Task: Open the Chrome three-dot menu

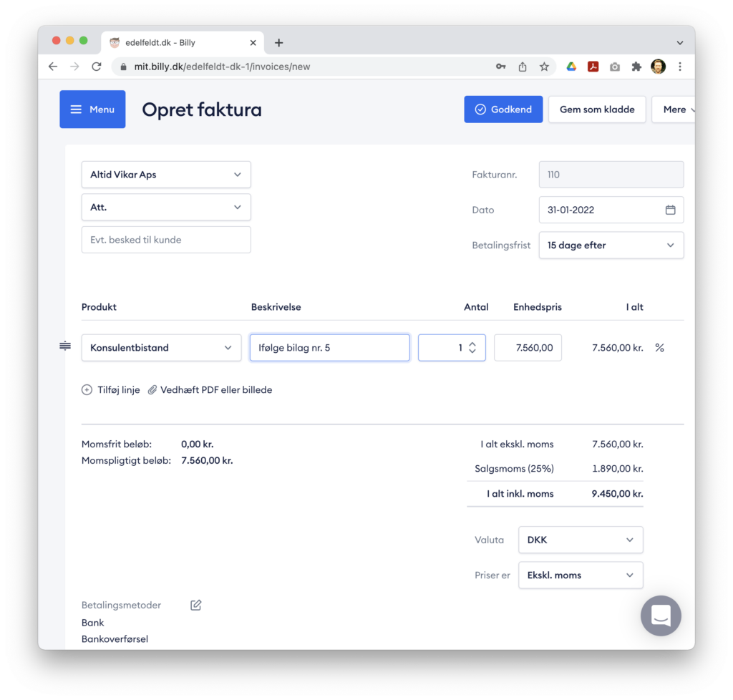Action: coord(680,67)
